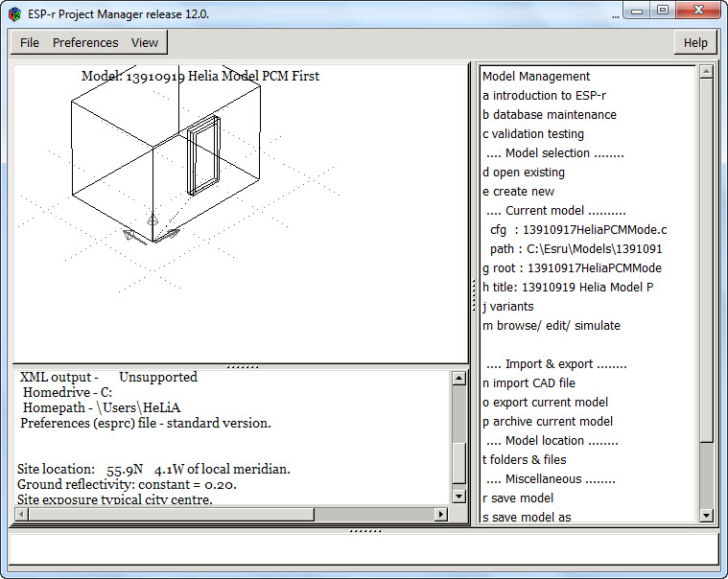Click the Help button
Image resolution: width=728 pixels, height=579 pixels.
695,43
